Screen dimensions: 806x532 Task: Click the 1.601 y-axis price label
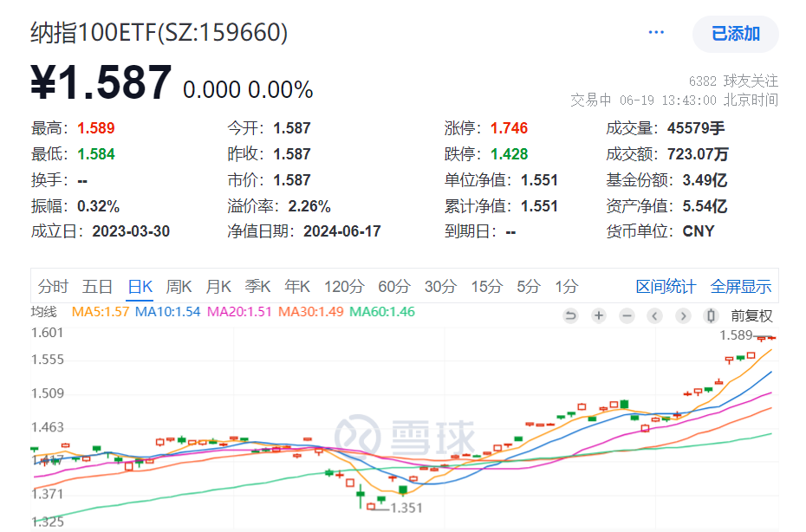pyautogui.click(x=48, y=333)
